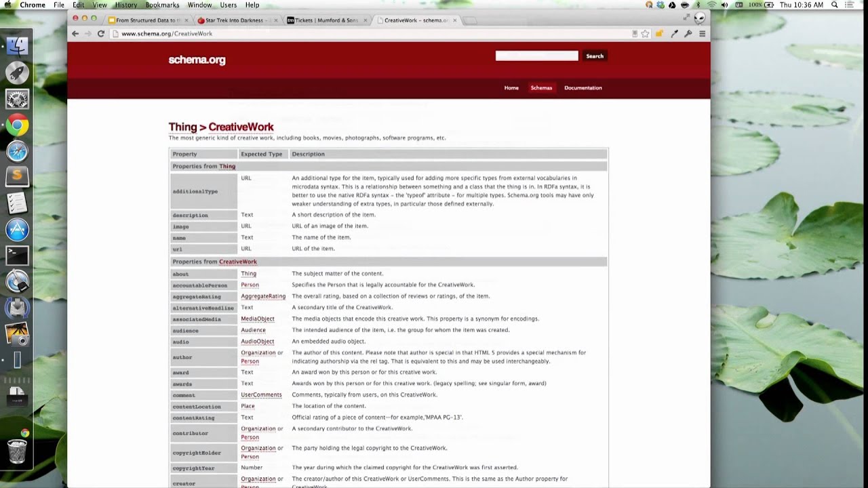Image resolution: width=868 pixels, height=488 pixels.
Task: Go to Home in site navigation
Action: coord(511,87)
